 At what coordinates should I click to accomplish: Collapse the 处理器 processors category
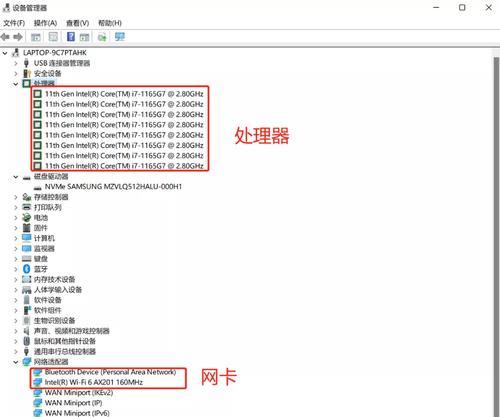pos(16,84)
